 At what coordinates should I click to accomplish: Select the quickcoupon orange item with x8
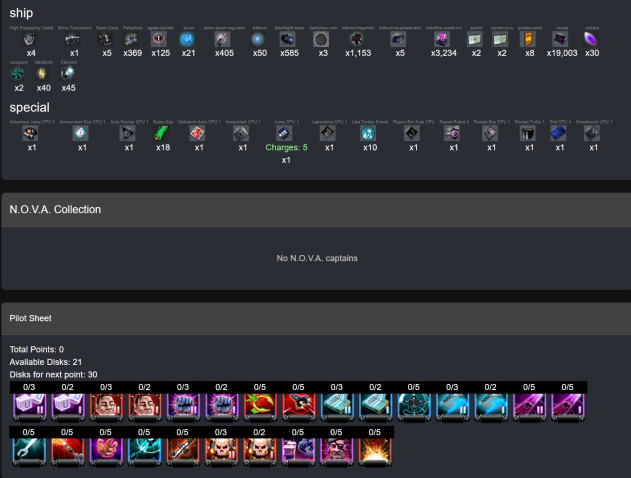click(x=528, y=39)
